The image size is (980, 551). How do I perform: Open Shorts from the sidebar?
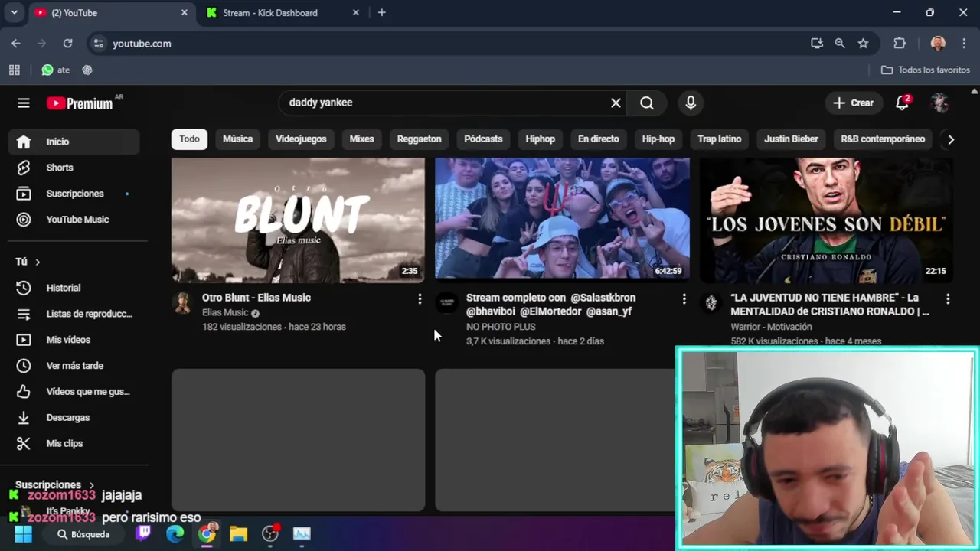click(74, 168)
